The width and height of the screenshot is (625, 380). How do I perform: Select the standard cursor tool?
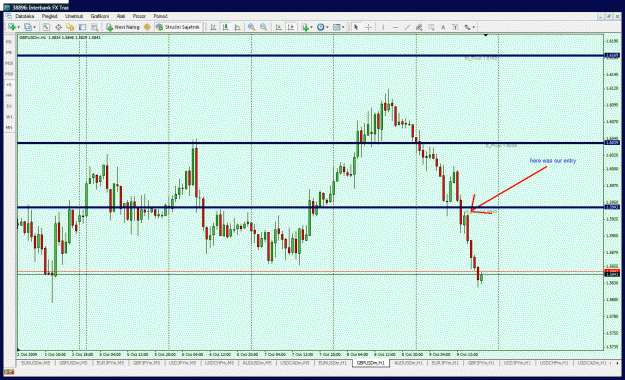pos(356,27)
